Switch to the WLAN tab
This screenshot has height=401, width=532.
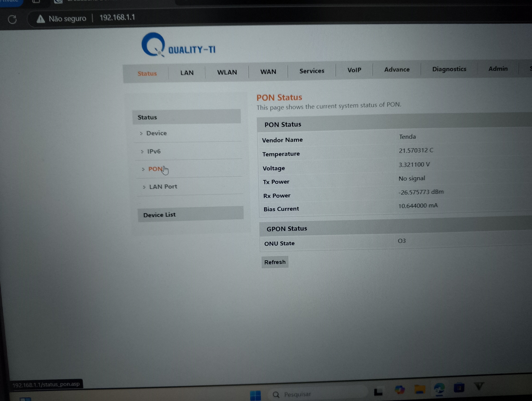[x=227, y=72]
